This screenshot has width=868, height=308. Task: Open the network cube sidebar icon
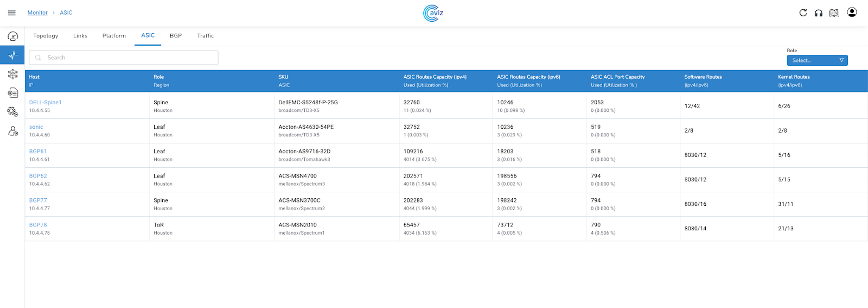pos(12,74)
